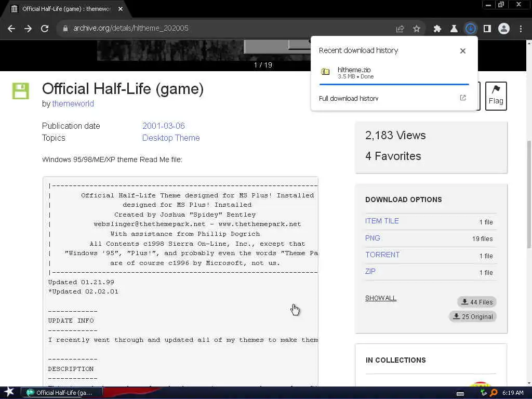Image resolution: width=532 pixels, height=399 pixels.
Task: Open the side panel icon
Action: (x=487, y=29)
